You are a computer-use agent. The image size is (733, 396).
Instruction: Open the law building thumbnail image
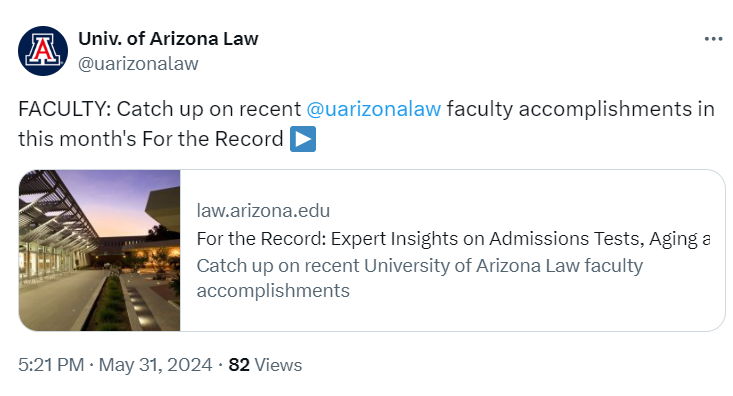click(100, 251)
